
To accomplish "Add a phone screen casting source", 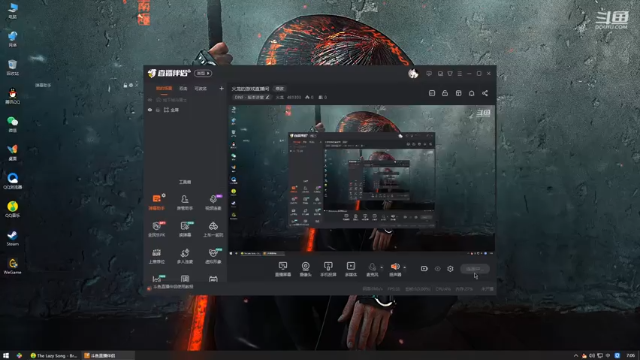I will [328, 269].
